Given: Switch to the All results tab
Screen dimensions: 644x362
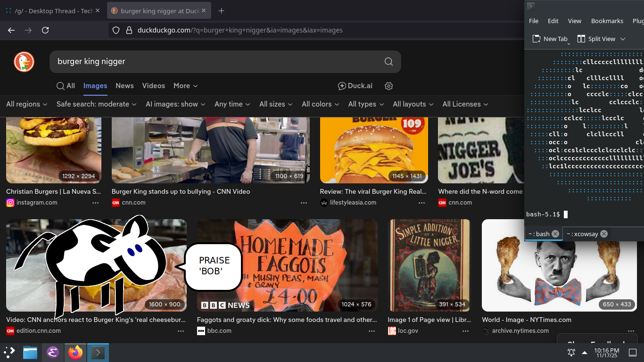Looking at the screenshot, I should 66,86.
